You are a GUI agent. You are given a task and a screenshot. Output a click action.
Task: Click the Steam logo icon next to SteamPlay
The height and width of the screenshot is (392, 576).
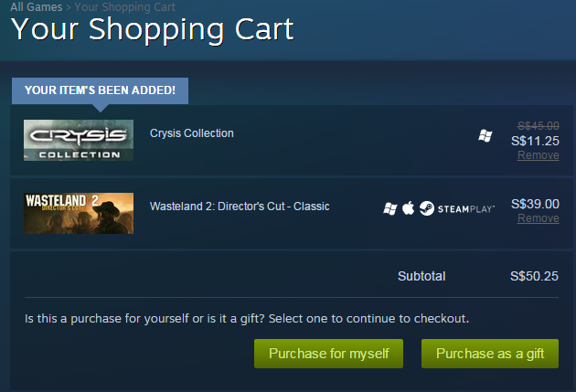click(x=427, y=208)
